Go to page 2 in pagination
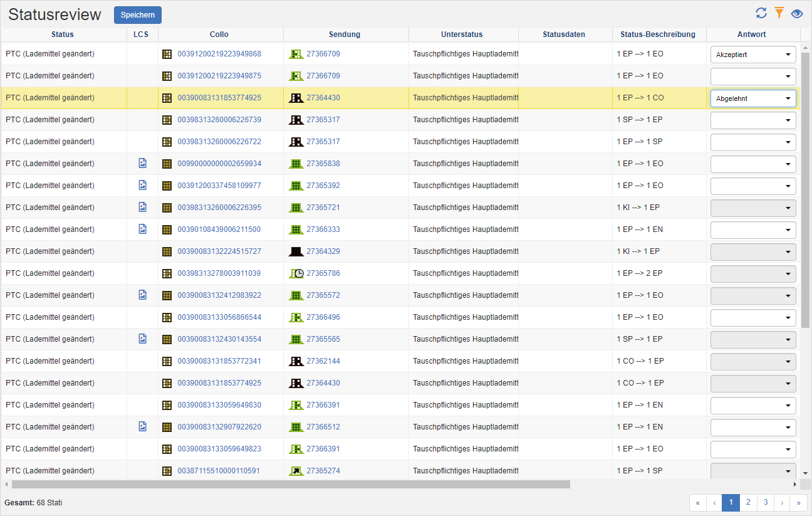This screenshot has width=812, height=516. click(x=747, y=503)
